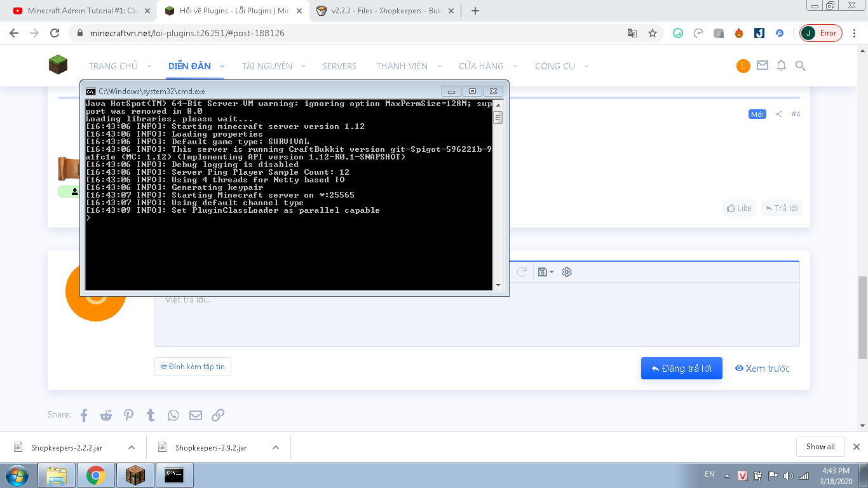Share the thread by email icon
868x488 pixels.
click(x=196, y=415)
